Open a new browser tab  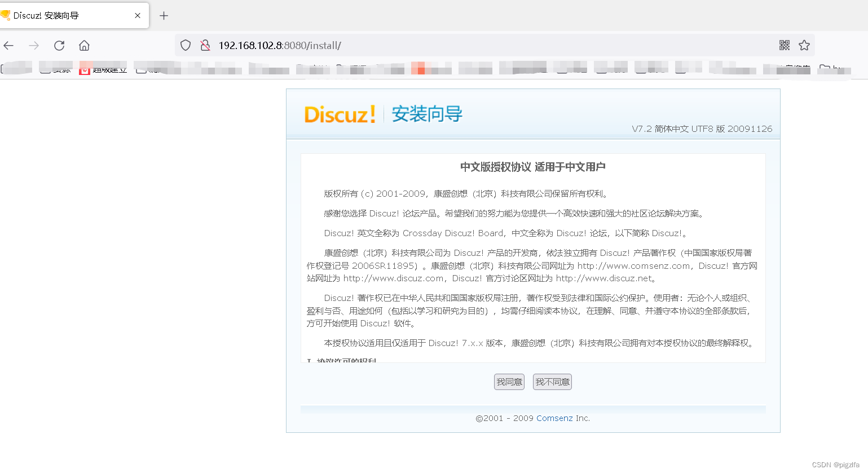(x=164, y=16)
